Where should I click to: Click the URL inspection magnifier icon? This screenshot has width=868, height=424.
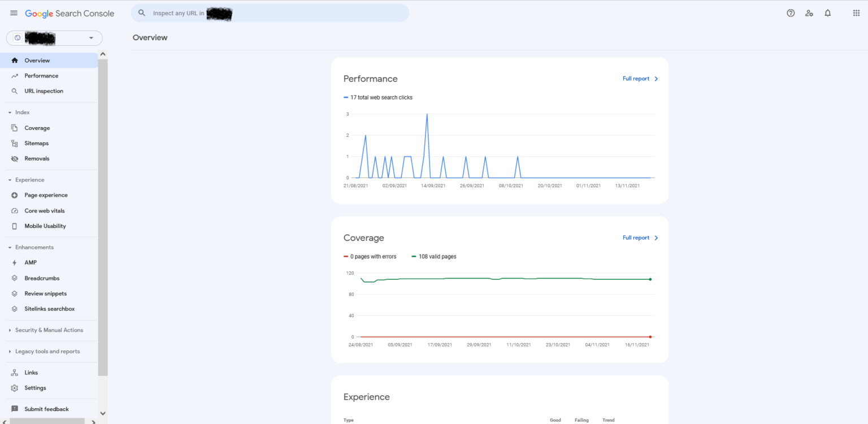(14, 90)
